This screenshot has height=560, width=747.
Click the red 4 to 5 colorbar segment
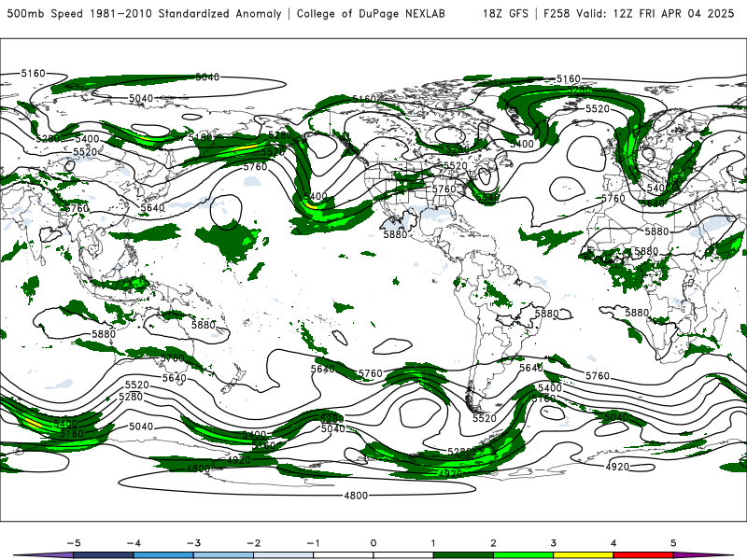pos(643,555)
